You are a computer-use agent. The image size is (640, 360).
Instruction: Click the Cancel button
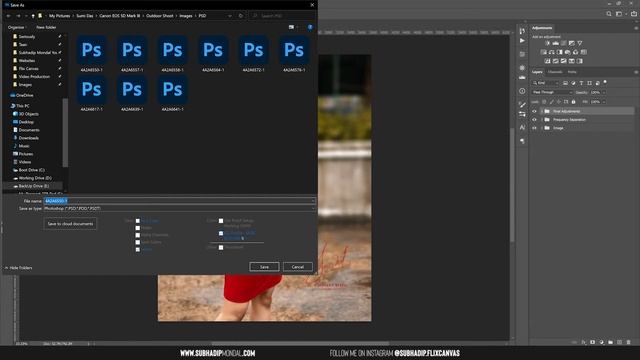point(298,267)
